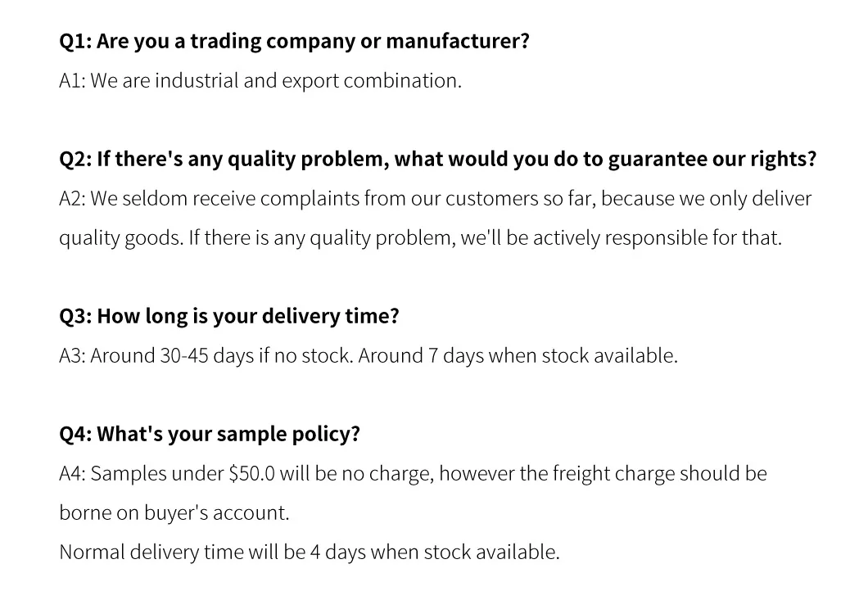The image size is (868, 600).
Task: Select the Q2 quality problem question heading
Action: pos(437,159)
